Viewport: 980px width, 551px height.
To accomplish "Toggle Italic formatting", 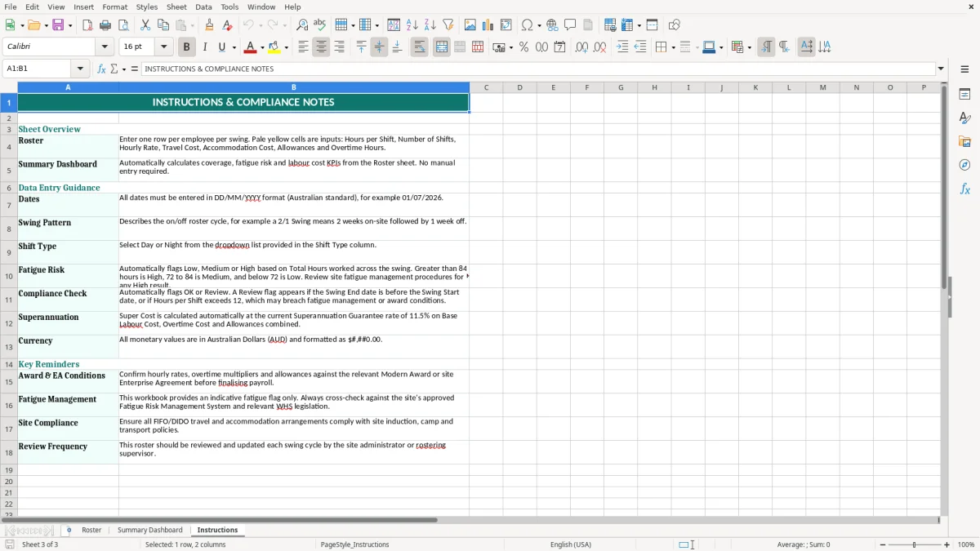I will 204,47.
